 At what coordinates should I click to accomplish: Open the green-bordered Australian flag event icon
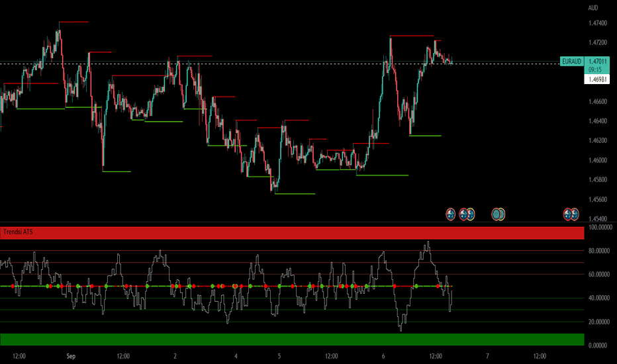472,214
